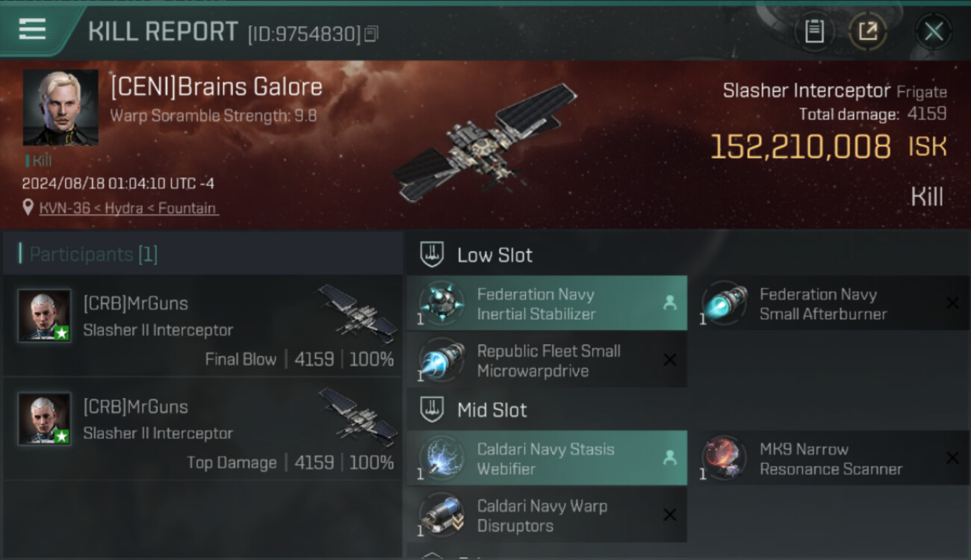Toggle X mark on Small Afterburner
971x560 pixels.
pyautogui.click(x=952, y=303)
